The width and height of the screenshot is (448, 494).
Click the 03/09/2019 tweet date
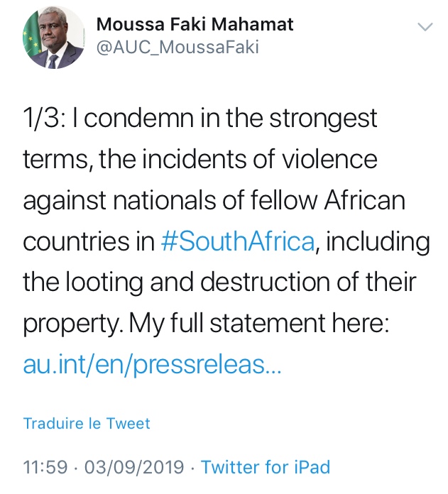pos(134,468)
